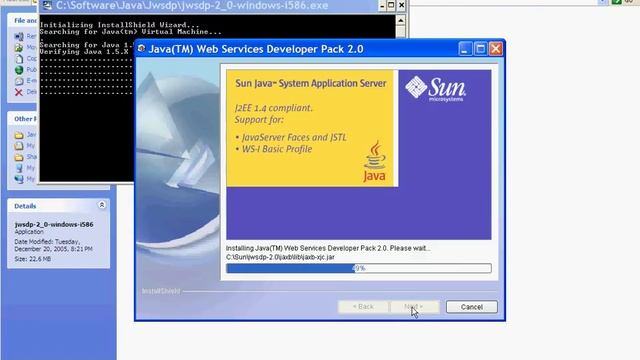
Task: Click the Copy this file icon in Explorer
Action: pyautogui.click(x=19, y=59)
